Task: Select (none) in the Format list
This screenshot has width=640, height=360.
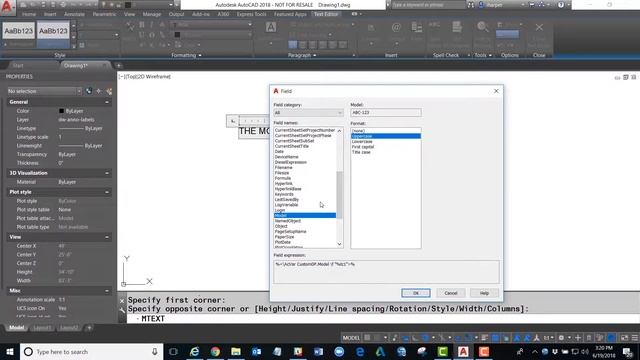Action: click(x=358, y=131)
